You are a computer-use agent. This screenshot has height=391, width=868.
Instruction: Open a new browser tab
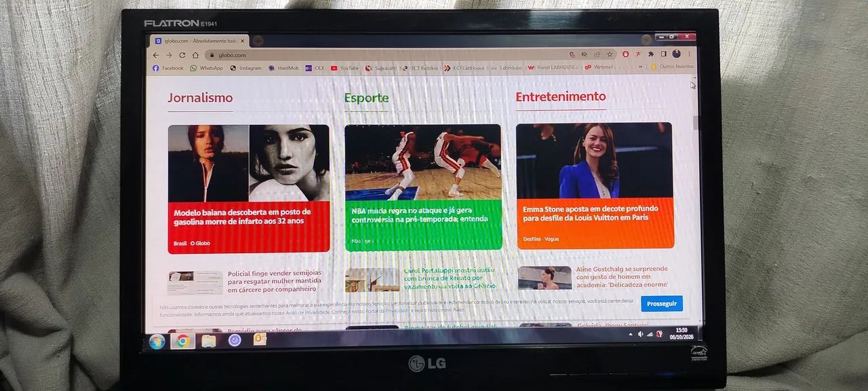(258, 41)
